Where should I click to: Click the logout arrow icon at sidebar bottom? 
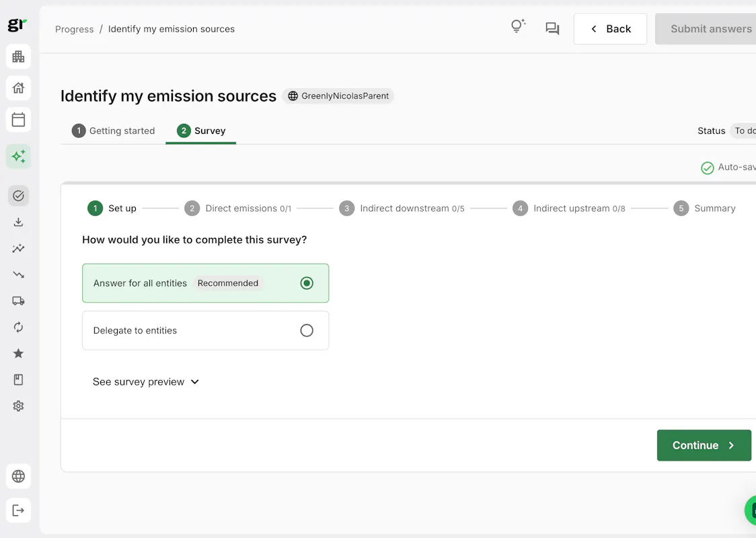coord(18,510)
